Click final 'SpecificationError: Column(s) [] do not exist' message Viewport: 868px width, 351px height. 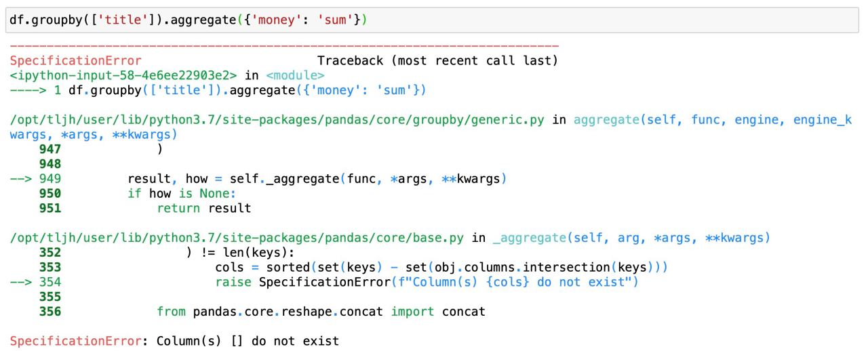pos(175,341)
